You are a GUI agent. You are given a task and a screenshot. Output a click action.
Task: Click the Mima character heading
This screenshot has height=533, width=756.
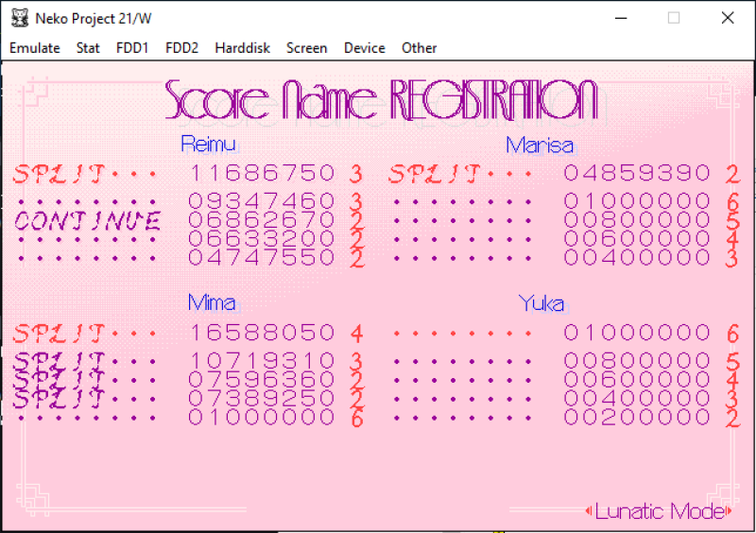click(x=212, y=302)
